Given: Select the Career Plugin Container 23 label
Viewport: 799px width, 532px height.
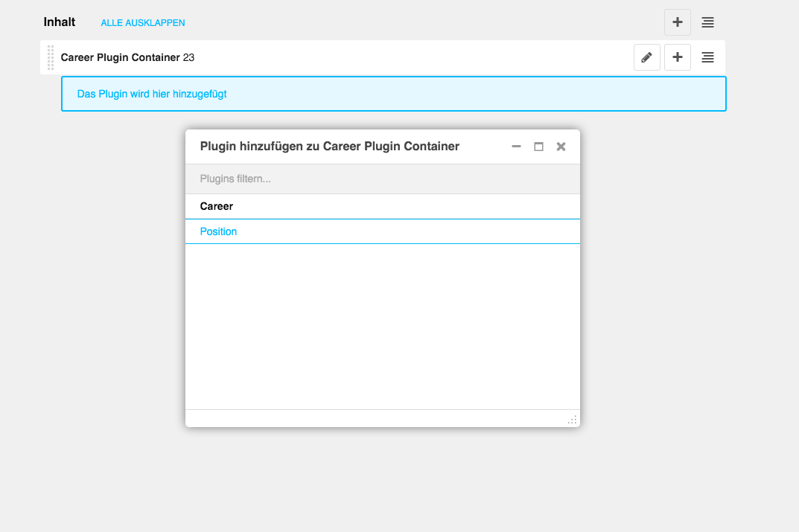Looking at the screenshot, I should pyautogui.click(x=127, y=57).
